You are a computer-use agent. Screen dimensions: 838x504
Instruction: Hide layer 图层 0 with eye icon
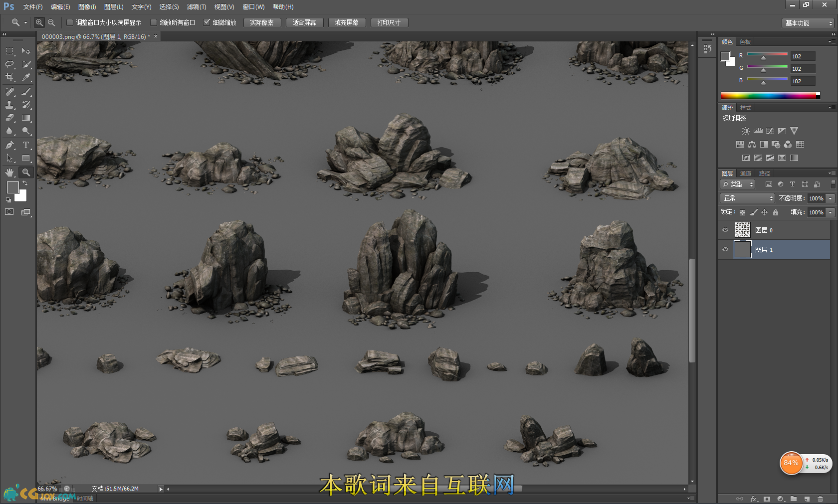coord(725,230)
